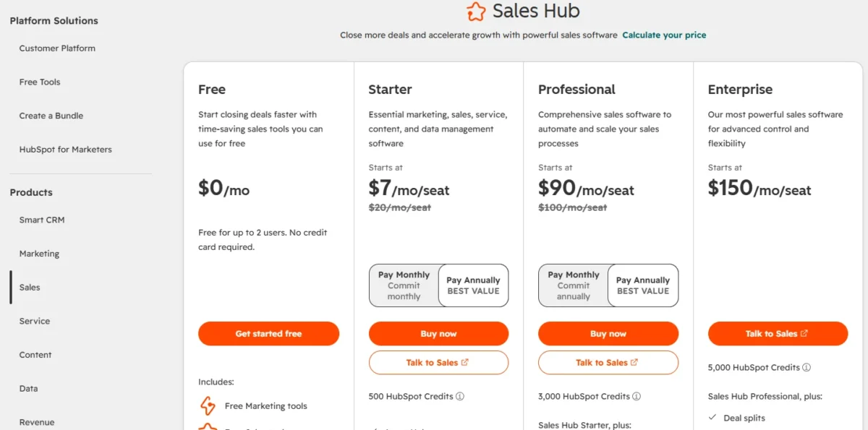Select Pay Annually option in Professional plan
Screen dimensions: 868x430
point(643,285)
